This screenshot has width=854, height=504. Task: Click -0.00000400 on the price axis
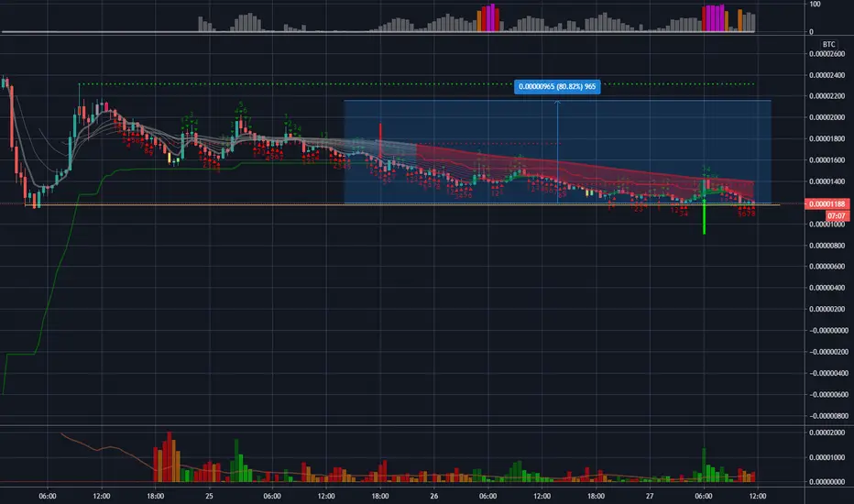827,373
